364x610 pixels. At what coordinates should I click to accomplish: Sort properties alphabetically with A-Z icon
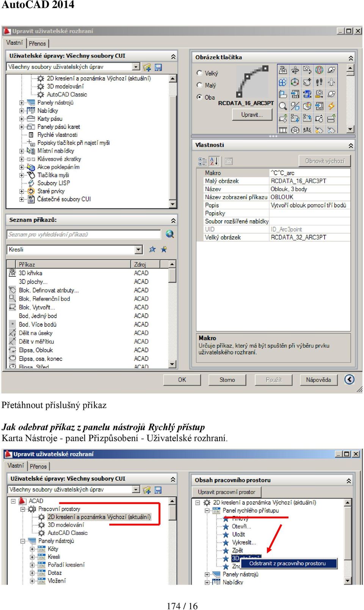click(x=214, y=162)
